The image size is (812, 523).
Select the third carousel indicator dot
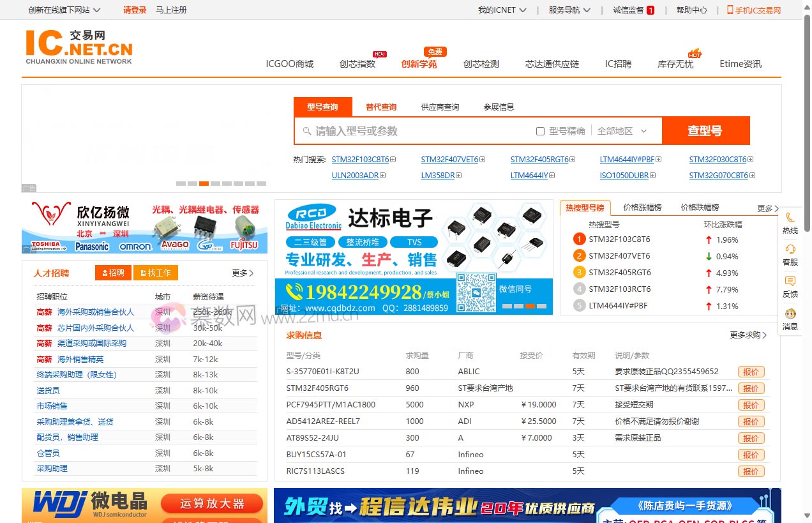click(204, 183)
